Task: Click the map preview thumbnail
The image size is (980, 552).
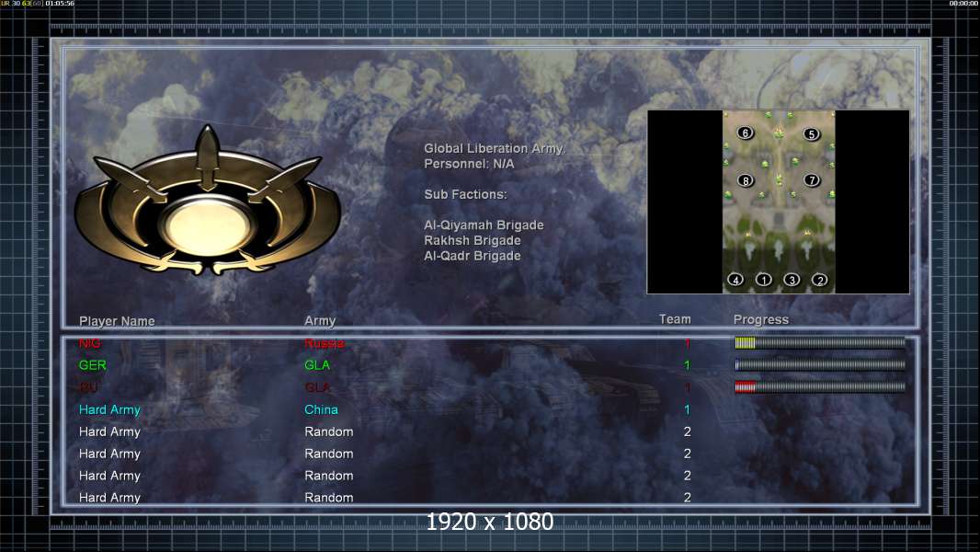Action: (x=778, y=201)
